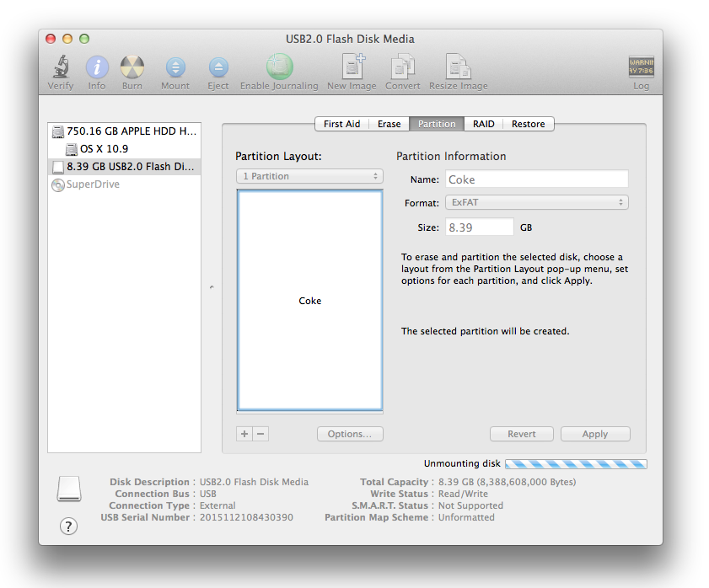Click the partition Name text field
Image resolution: width=709 pixels, height=588 pixels.
(536, 179)
